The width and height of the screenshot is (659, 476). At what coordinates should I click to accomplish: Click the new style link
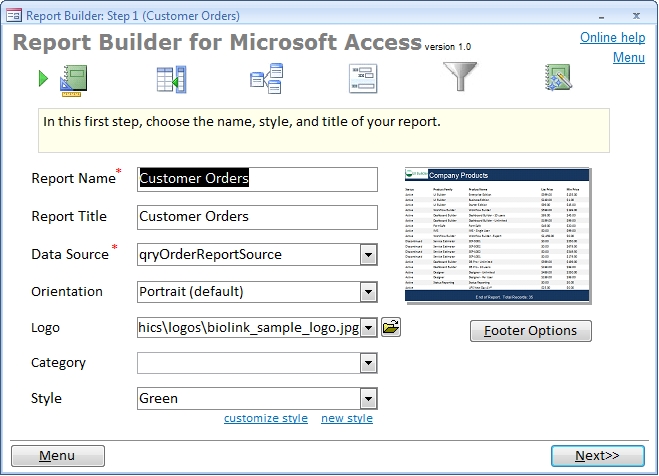pyautogui.click(x=346, y=418)
